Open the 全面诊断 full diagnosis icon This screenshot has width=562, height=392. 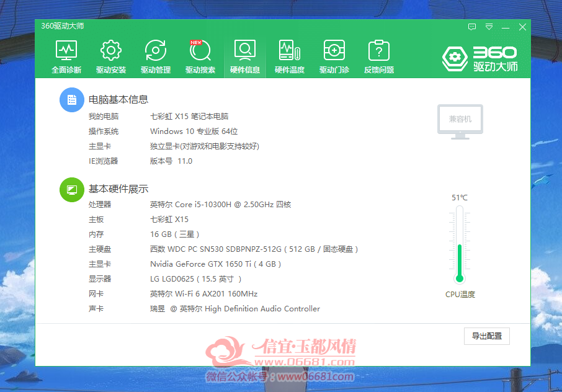(x=66, y=56)
